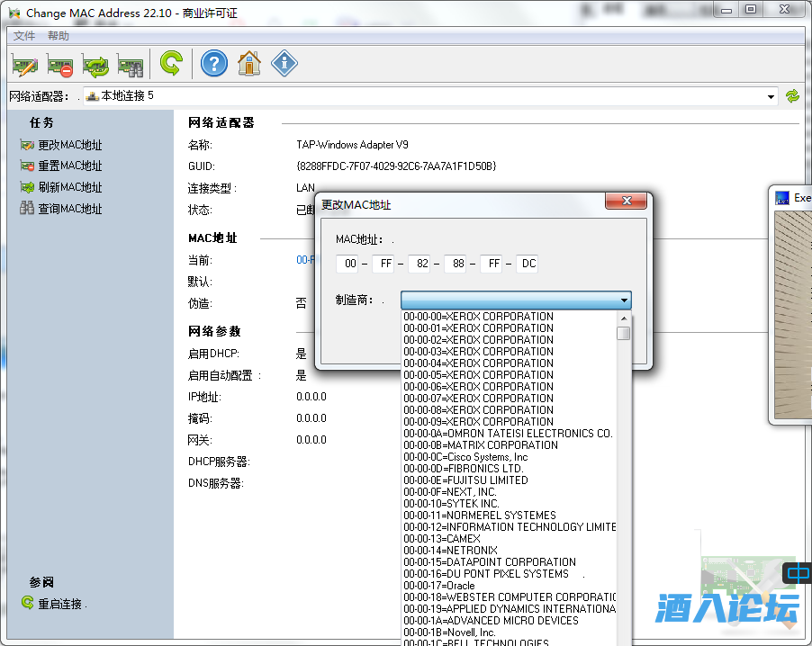812x646 pixels.
Task: Click the green restart connection toolbar arrow
Action: pos(170,63)
